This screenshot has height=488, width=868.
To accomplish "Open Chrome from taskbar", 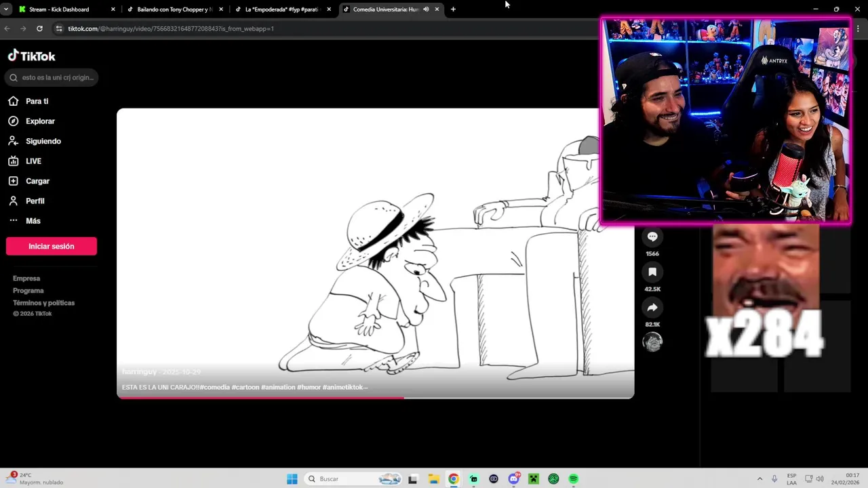I will click(454, 479).
